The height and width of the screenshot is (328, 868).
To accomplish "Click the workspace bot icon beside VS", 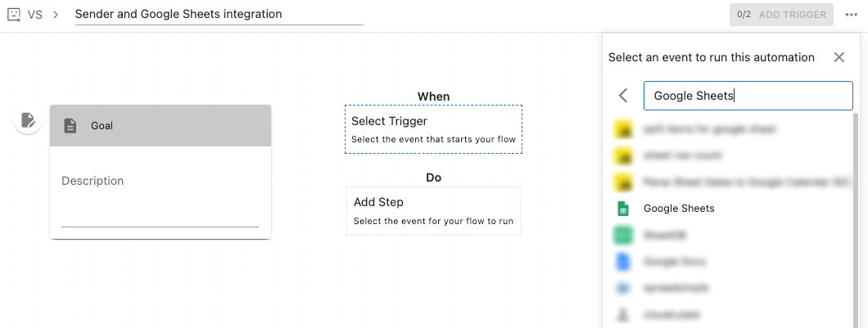I will coord(13,14).
